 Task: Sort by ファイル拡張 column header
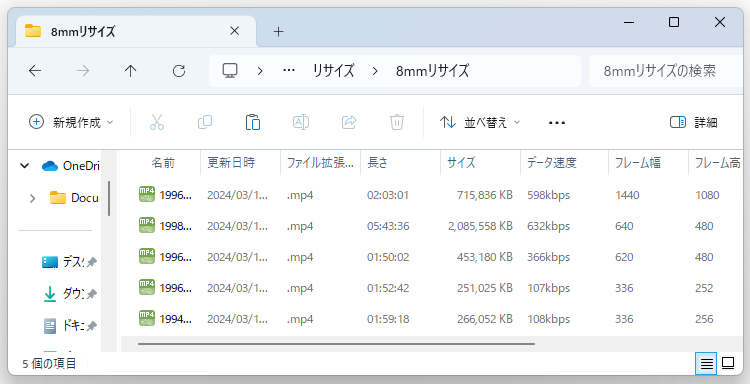(x=320, y=163)
